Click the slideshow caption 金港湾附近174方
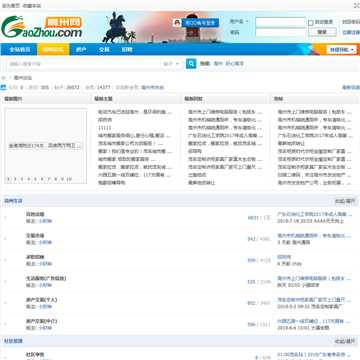The width and height of the screenshot is (360, 360). coord(45,146)
